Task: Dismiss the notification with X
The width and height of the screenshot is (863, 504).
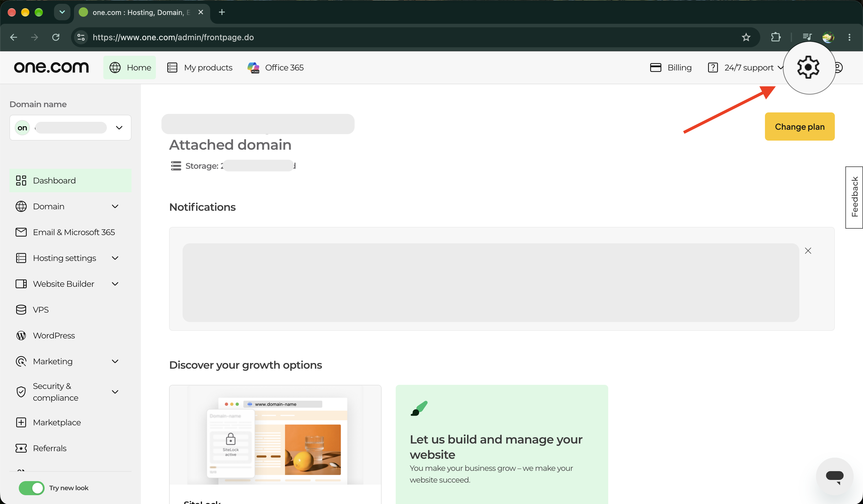Action: click(x=808, y=251)
